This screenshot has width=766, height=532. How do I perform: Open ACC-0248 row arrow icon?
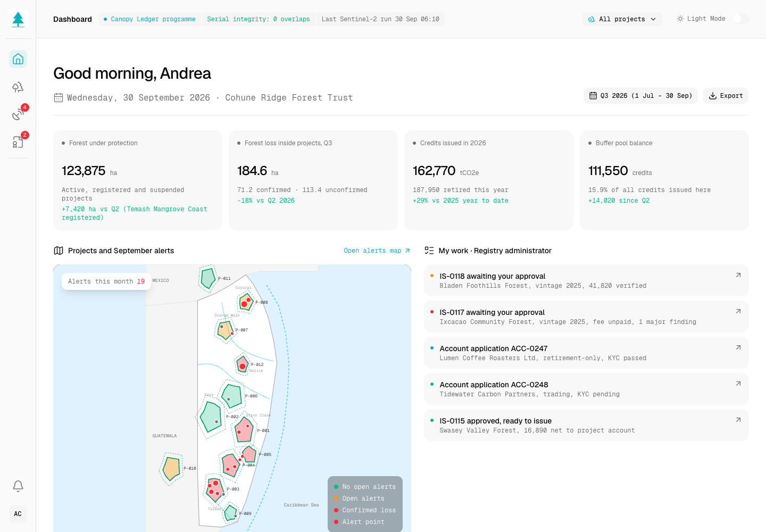pos(738,384)
